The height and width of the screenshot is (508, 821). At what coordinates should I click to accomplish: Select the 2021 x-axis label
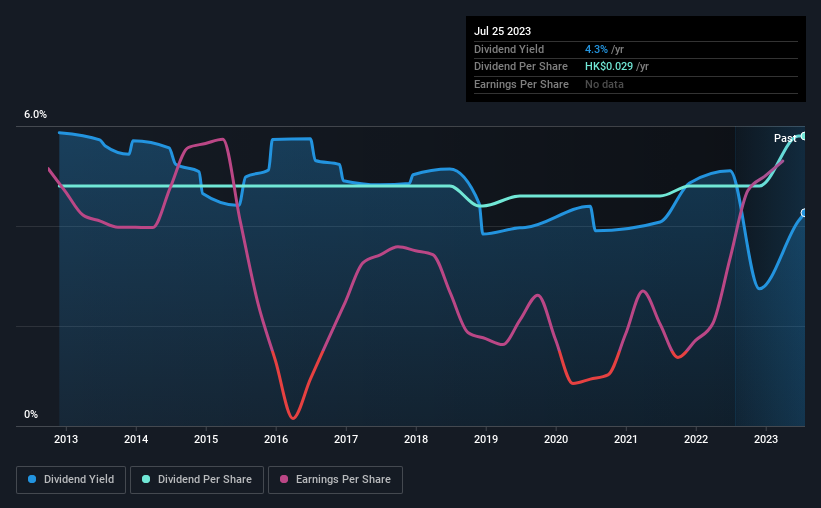point(626,439)
